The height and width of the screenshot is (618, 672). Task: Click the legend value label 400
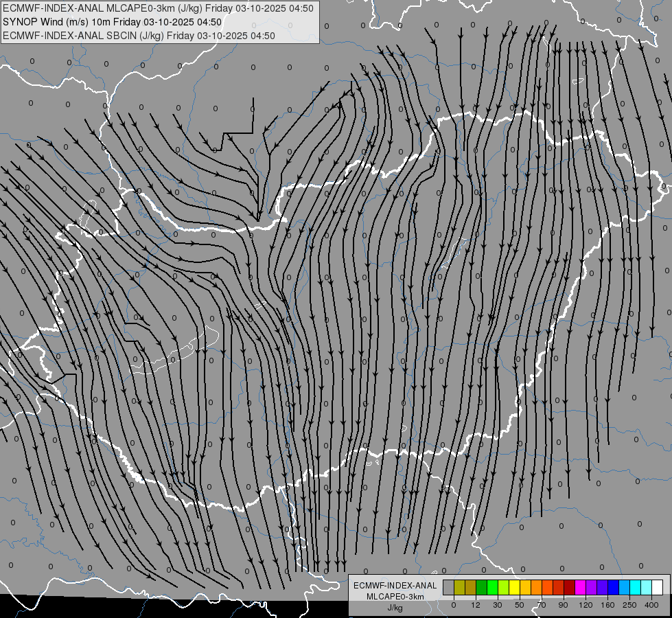651,605
